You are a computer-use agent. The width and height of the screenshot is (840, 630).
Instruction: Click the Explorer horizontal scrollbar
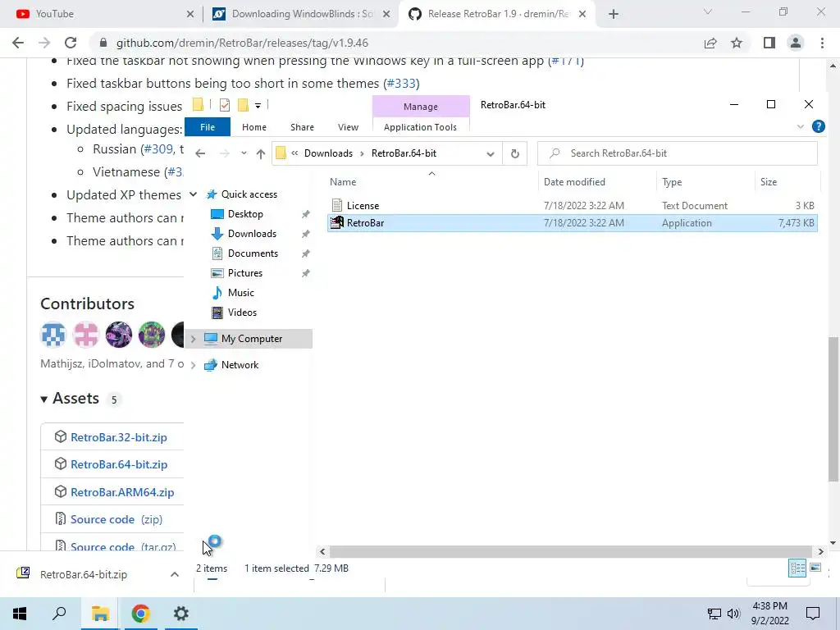[571, 551]
